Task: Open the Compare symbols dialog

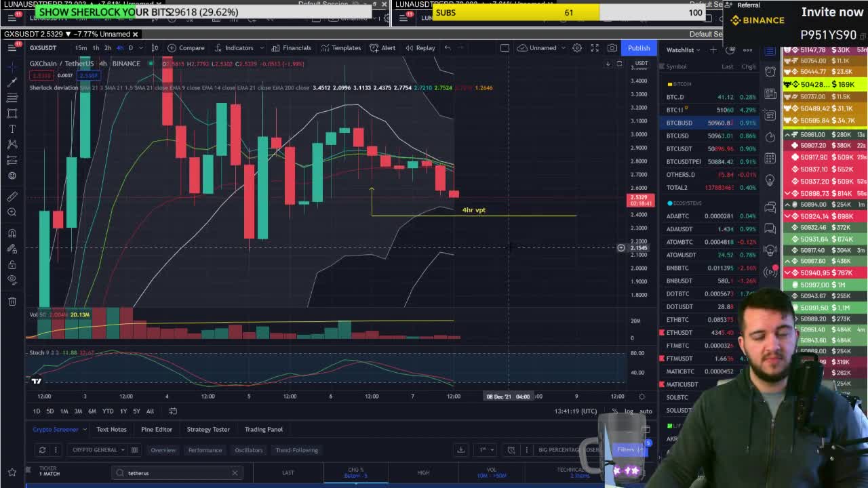Action: coord(186,47)
